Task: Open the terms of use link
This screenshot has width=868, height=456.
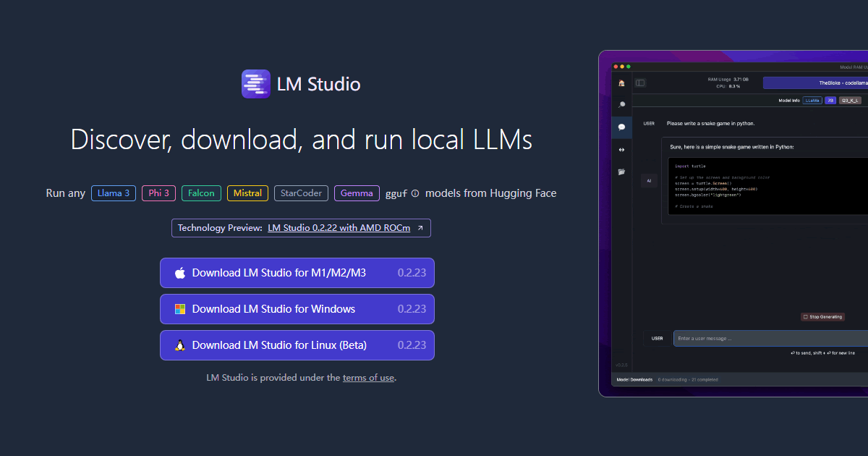Action: [368, 378]
